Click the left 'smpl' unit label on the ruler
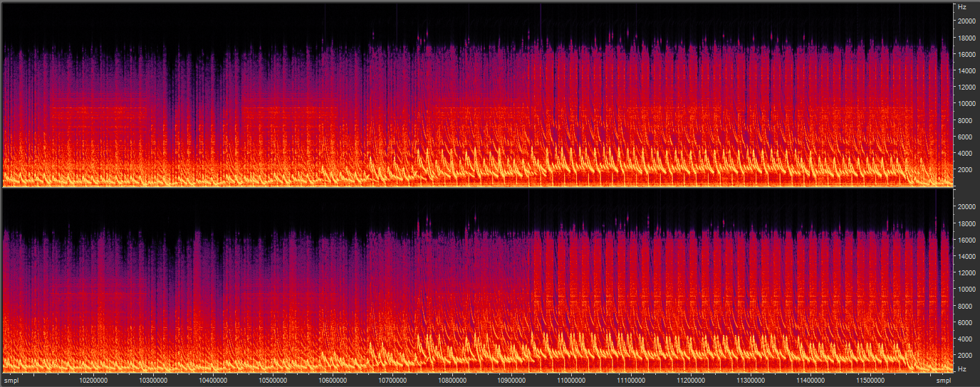This screenshot has width=980, height=387. 11,381
